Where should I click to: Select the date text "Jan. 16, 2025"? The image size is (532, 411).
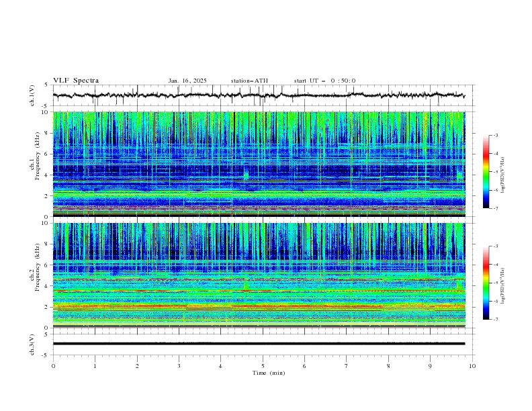(187, 81)
